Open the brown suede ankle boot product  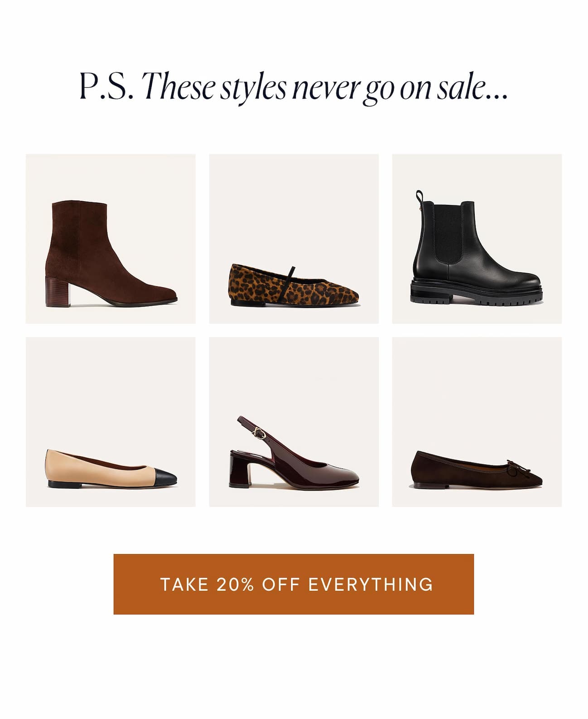[x=111, y=239]
